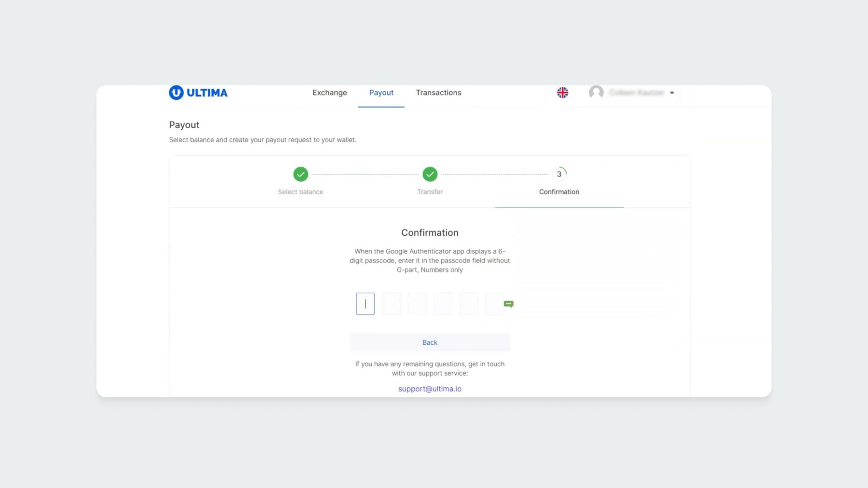The image size is (868, 488).
Task: Focus the first passcode digit box
Action: tap(365, 304)
